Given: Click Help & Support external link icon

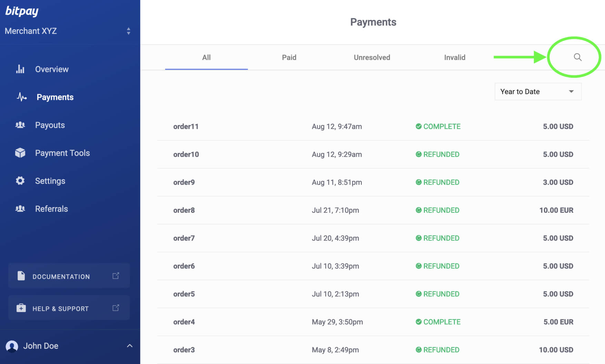Looking at the screenshot, I should [x=116, y=308].
